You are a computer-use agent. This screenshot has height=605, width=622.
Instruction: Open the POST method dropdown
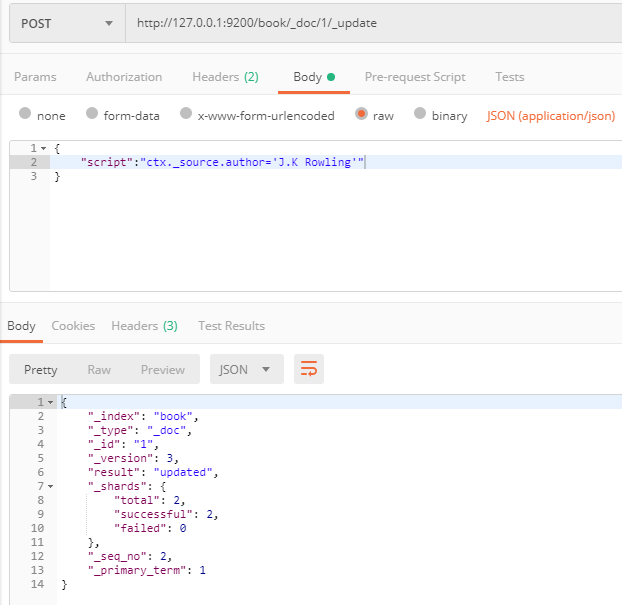[x=67, y=23]
